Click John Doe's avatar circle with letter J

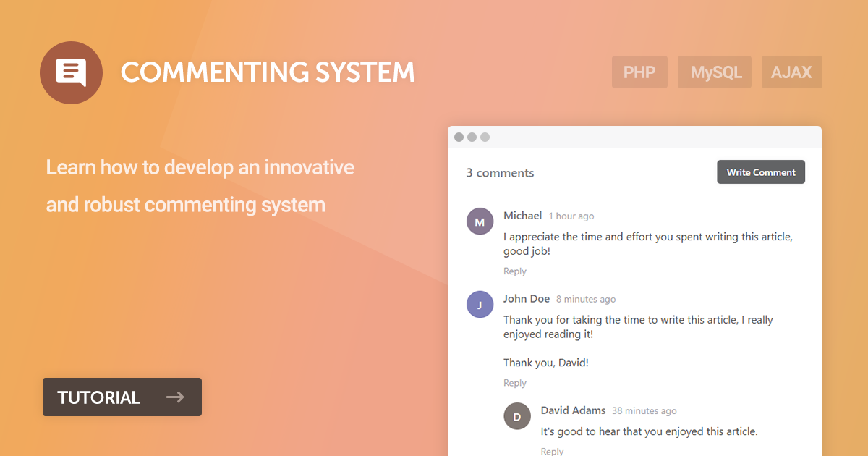(x=480, y=305)
